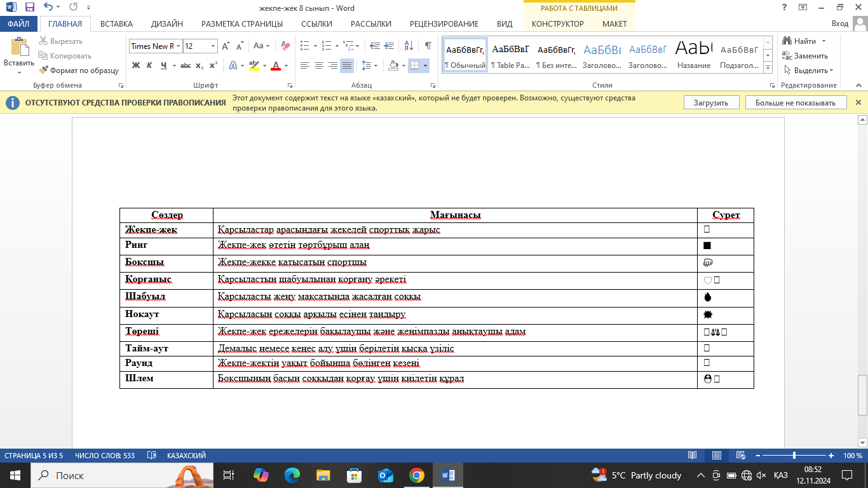Toggle strikethrough formatting
868x488 pixels.
(x=186, y=65)
